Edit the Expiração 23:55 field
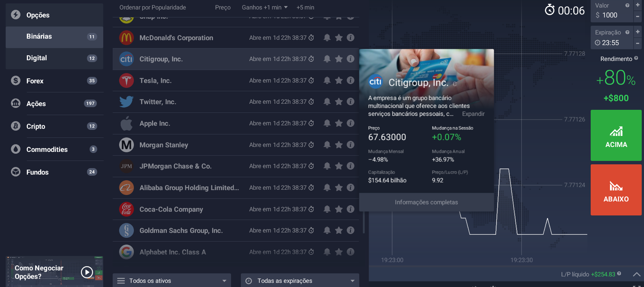Viewport: 644px width, 287px height. [x=611, y=37]
